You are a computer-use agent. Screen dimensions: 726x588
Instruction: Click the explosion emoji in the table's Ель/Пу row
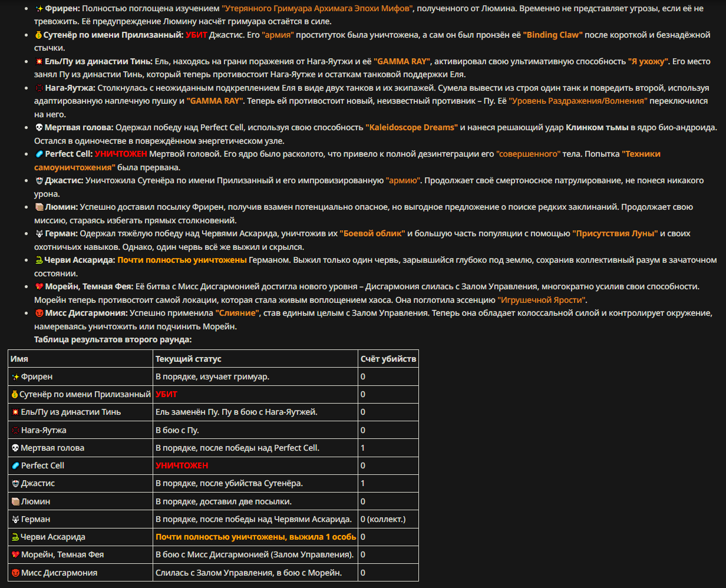click(15, 412)
